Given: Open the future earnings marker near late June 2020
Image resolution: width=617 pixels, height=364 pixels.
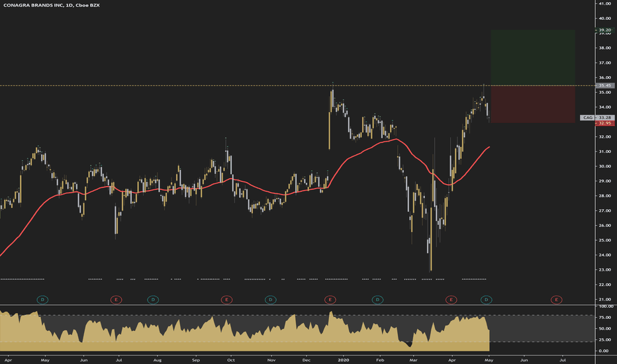Looking at the screenshot, I should pos(556,300).
